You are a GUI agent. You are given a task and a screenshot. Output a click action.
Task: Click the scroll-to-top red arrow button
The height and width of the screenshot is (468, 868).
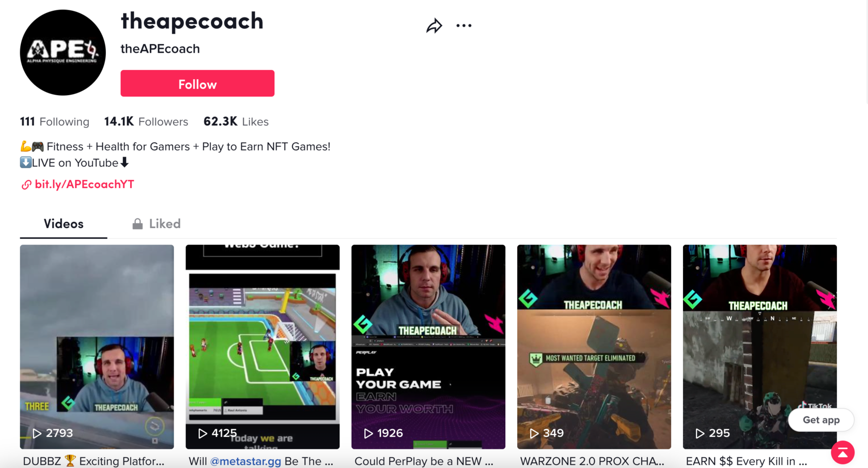[x=843, y=452]
